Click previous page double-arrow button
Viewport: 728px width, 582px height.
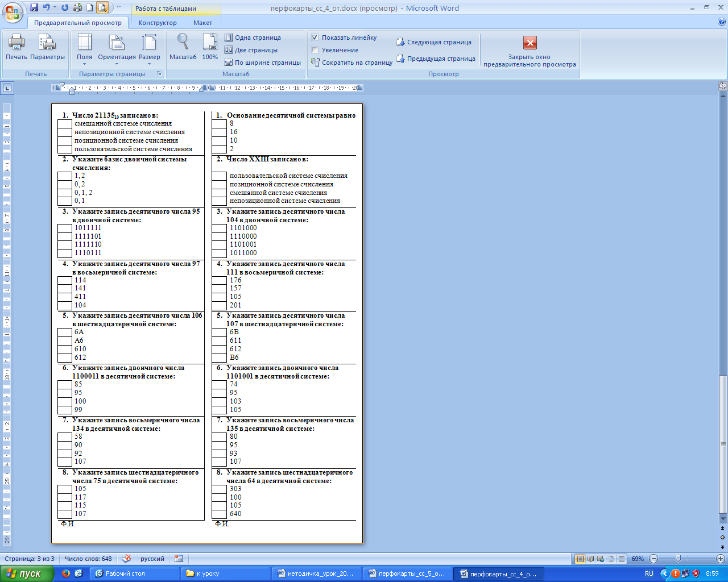723,529
